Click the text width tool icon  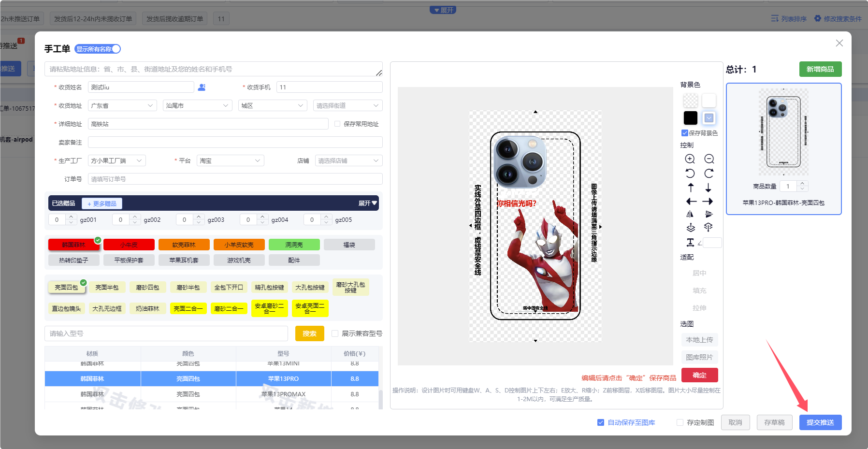click(691, 243)
